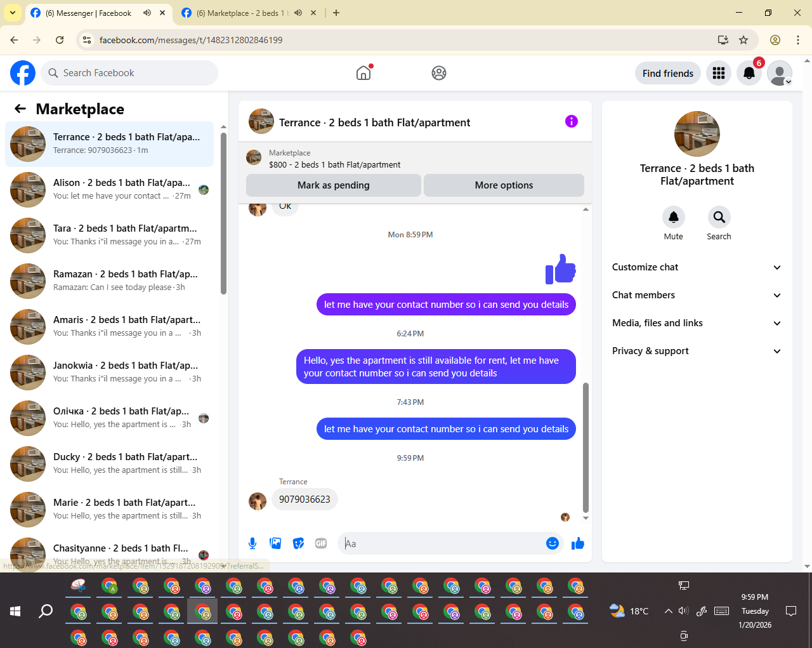
Task: Open the Ramazan conversation in the list
Action: click(110, 281)
